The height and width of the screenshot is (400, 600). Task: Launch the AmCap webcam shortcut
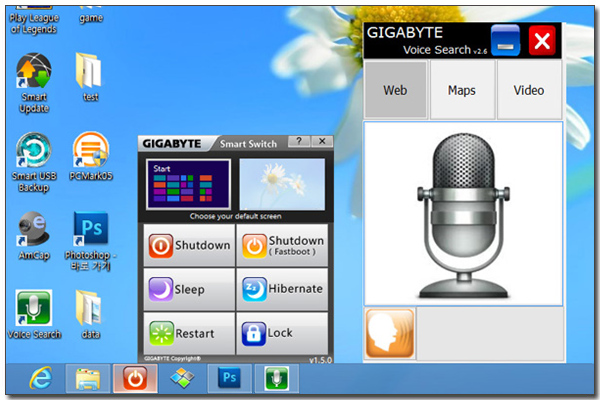tap(34, 235)
